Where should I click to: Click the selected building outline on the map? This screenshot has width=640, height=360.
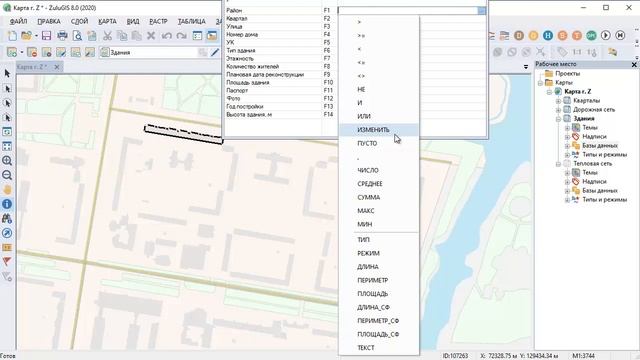click(184, 134)
